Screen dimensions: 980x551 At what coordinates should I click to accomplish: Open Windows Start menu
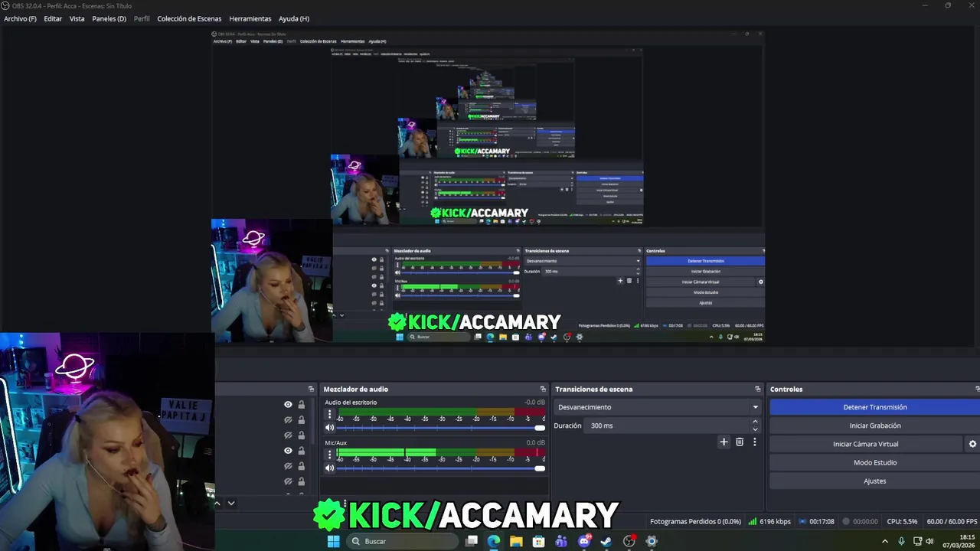(333, 541)
